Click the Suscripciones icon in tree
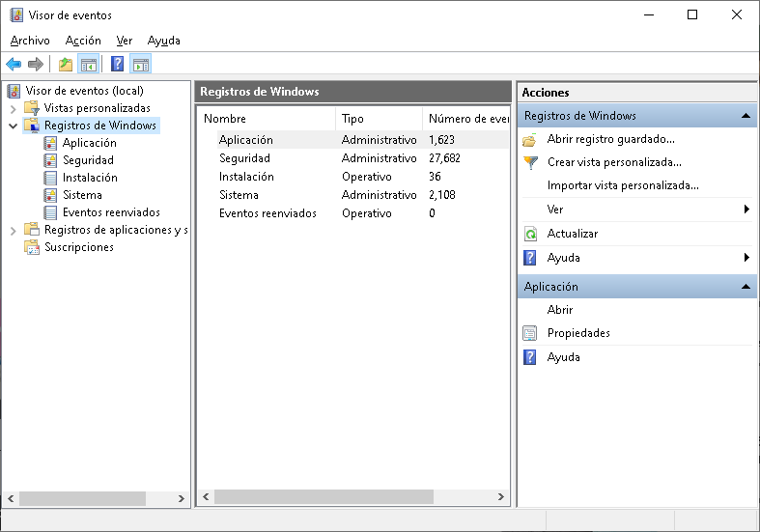The height and width of the screenshot is (532, 760). click(32, 247)
